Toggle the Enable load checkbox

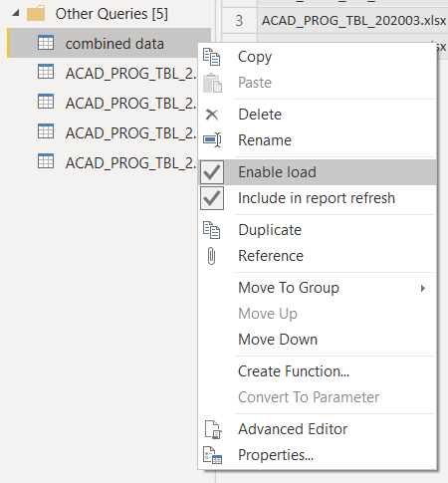pos(212,172)
